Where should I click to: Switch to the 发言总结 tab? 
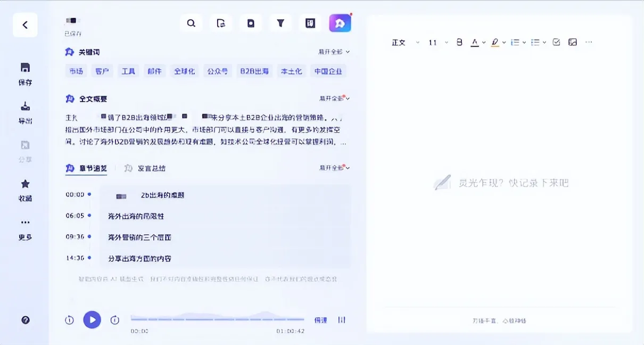(145, 168)
